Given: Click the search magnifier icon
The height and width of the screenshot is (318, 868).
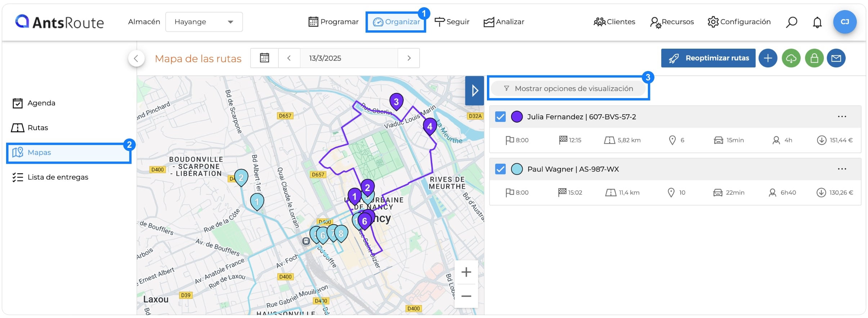Looking at the screenshot, I should pyautogui.click(x=791, y=22).
